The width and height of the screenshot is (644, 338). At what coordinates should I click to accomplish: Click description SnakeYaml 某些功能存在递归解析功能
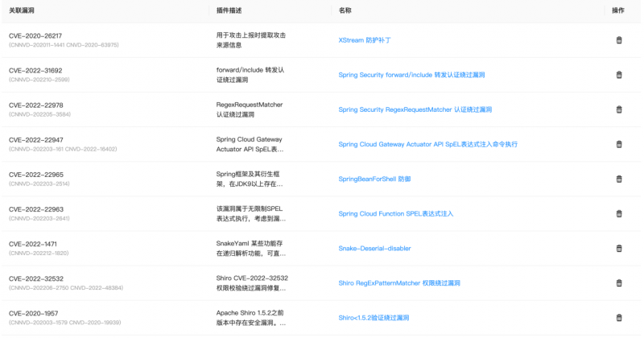(251, 249)
